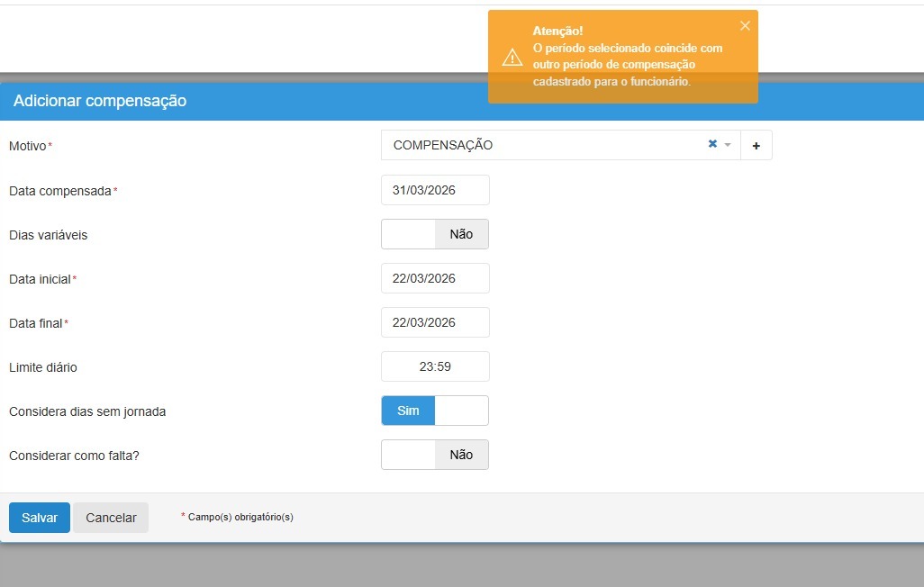Expand the Motivo dropdown arrow
The height and width of the screenshot is (587, 924).
coord(728,145)
